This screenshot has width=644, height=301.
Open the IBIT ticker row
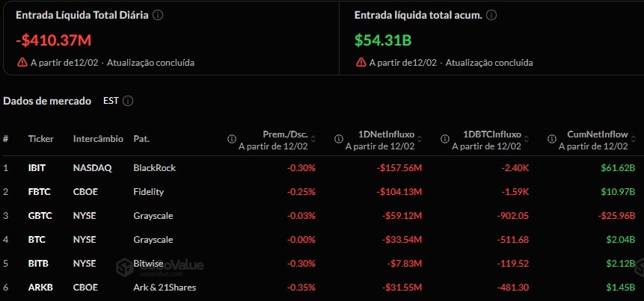[37, 168]
